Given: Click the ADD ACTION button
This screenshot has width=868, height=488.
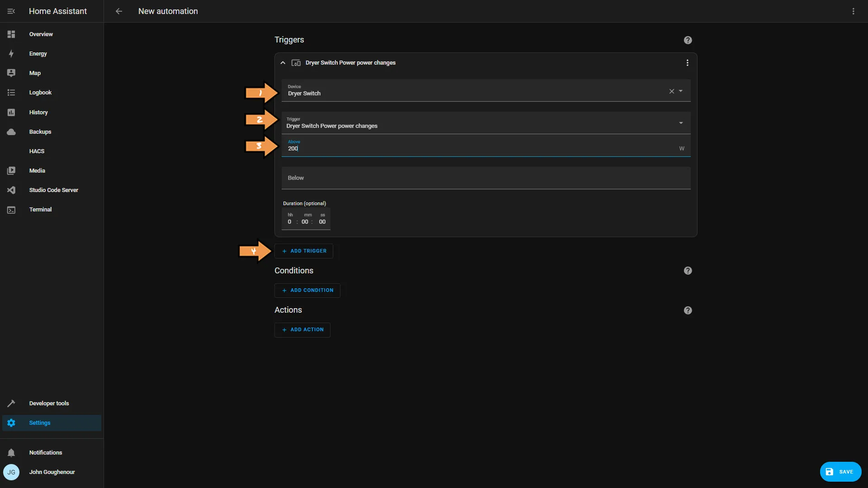Looking at the screenshot, I should pyautogui.click(x=302, y=329).
